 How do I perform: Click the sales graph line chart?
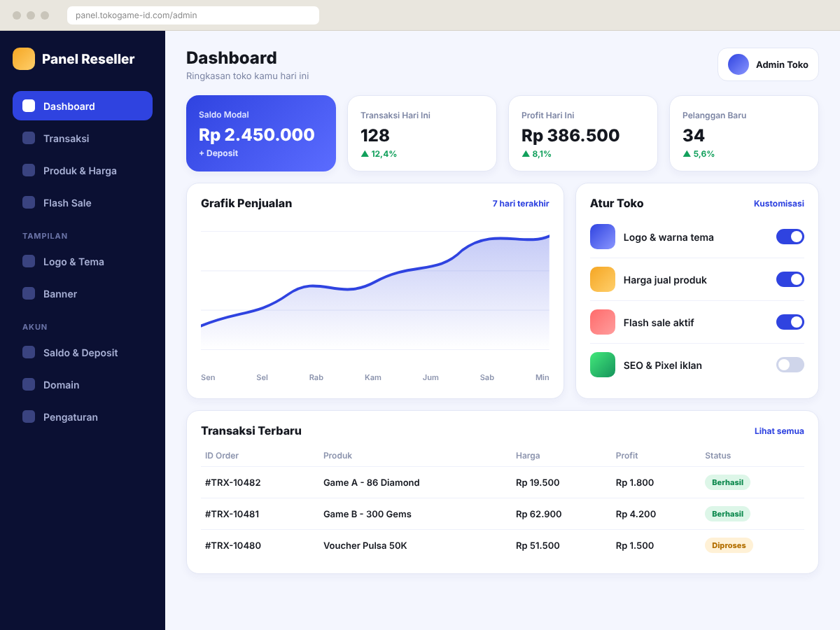click(375, 290)
